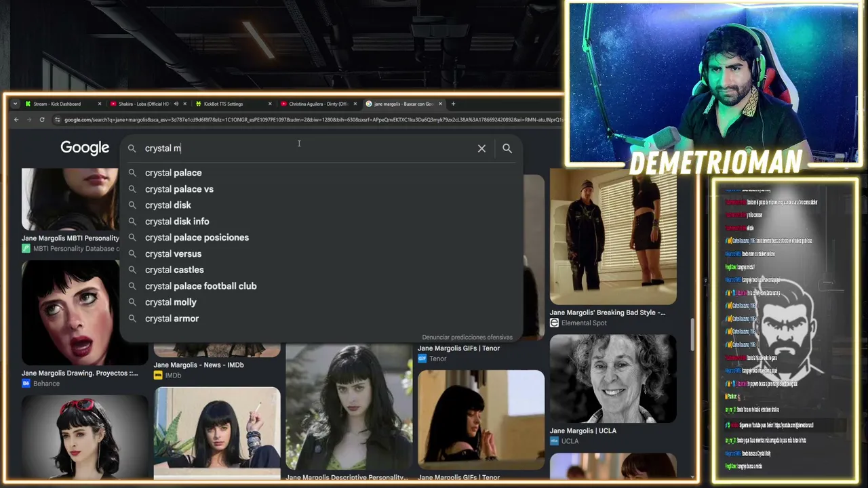The width and height of the screenshot is (868, 488).
Task: Close the Christina Aguilera - Dirrty tab
Action: 355,104
